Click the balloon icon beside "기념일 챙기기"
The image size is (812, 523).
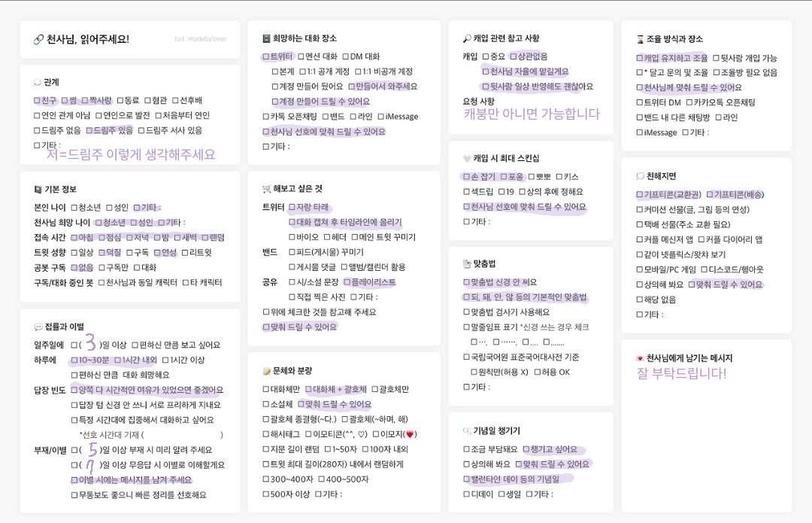[x=467, y=430]
